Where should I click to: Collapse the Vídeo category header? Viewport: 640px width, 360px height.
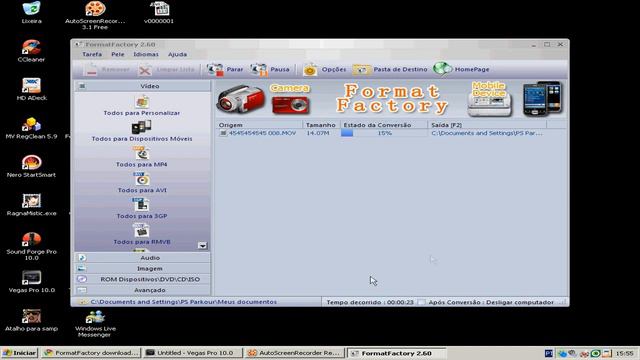[142, 86]
